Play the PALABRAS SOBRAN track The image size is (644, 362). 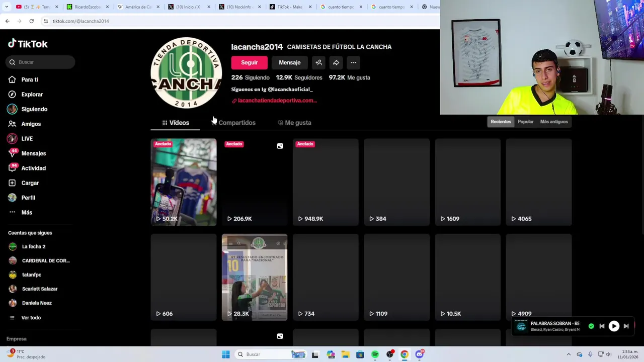click(614, 326)
